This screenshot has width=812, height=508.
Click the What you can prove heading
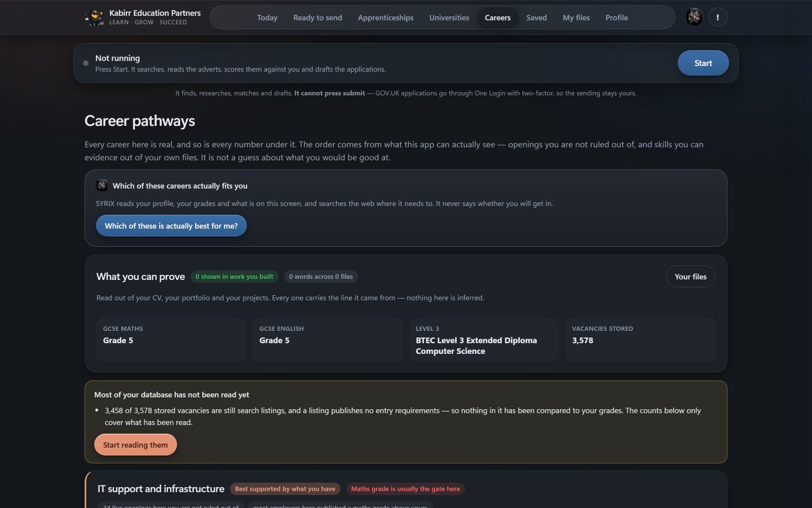click(140, 277)
